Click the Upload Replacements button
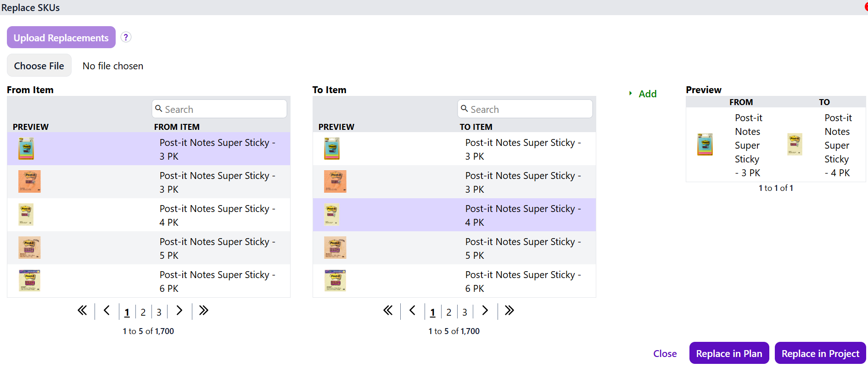 pyautogui.click(x=61, y=38)
